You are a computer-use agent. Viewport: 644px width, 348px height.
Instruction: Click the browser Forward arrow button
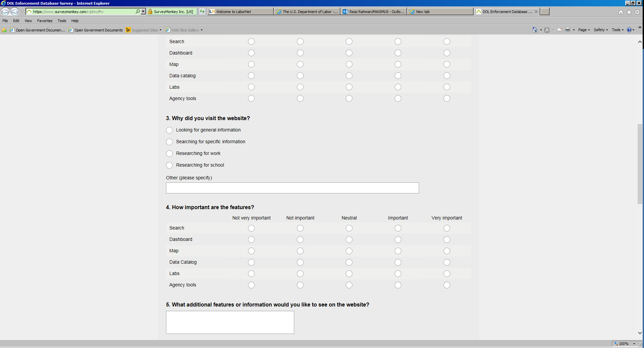pyautogui.click(x=15, y=11)
